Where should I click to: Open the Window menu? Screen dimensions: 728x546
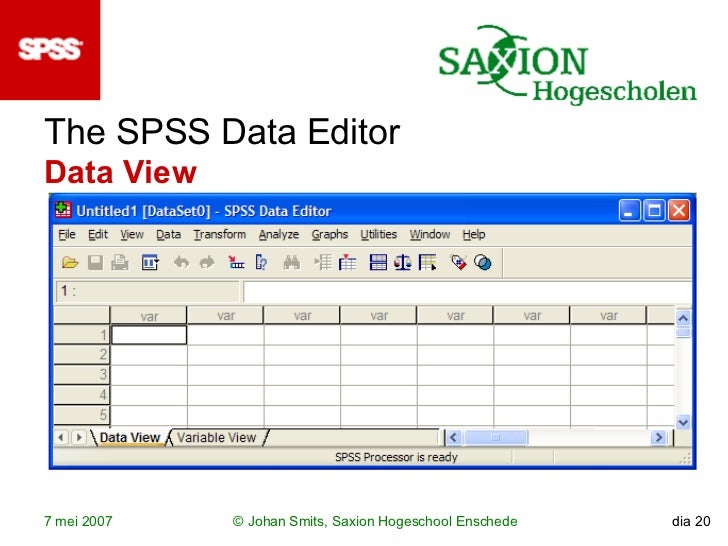[430, 234]
